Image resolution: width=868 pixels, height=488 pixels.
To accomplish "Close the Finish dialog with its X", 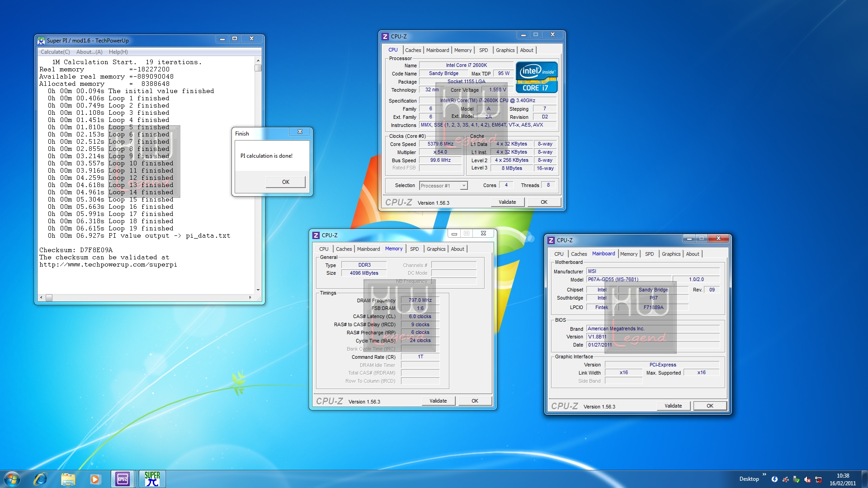I will coord(300,132).
